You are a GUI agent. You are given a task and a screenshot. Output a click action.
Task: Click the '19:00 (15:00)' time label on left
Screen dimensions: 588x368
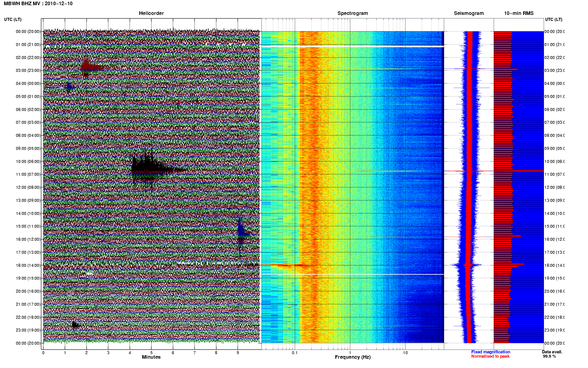pos(28,278)
